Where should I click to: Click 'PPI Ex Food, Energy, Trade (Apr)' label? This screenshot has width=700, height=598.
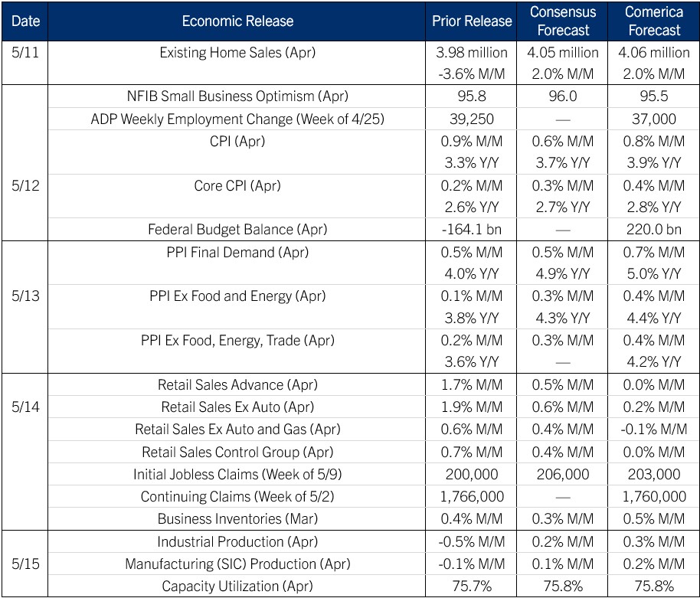tap(237, 341)
